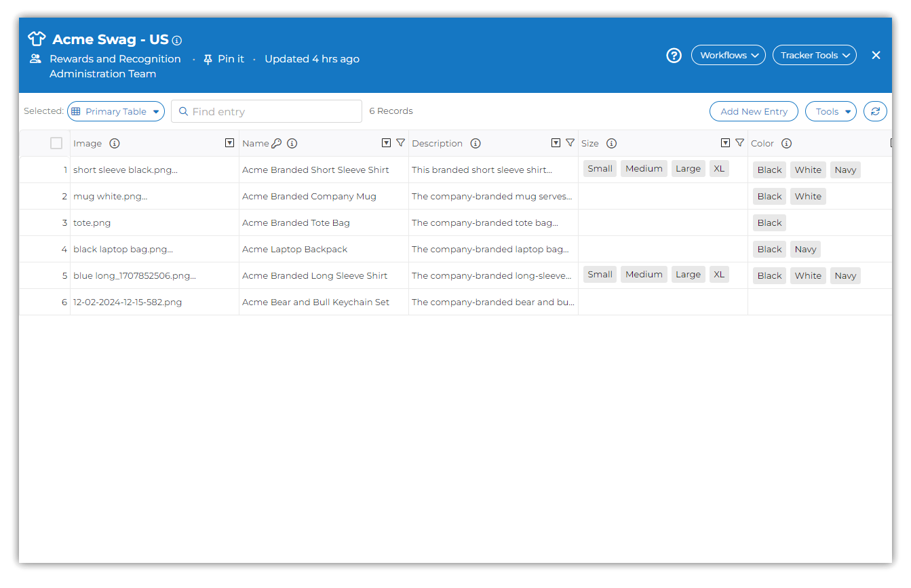Open the Tools dropdown menu
Image resolution: width=911 pixels, height=588 pixels.
(x=830, y=111)
